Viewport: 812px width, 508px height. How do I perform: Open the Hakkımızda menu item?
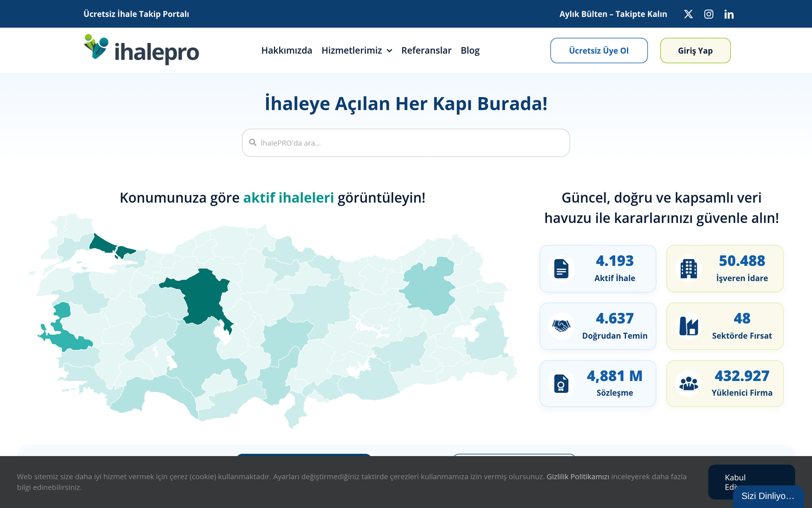(x=286, y=50)
